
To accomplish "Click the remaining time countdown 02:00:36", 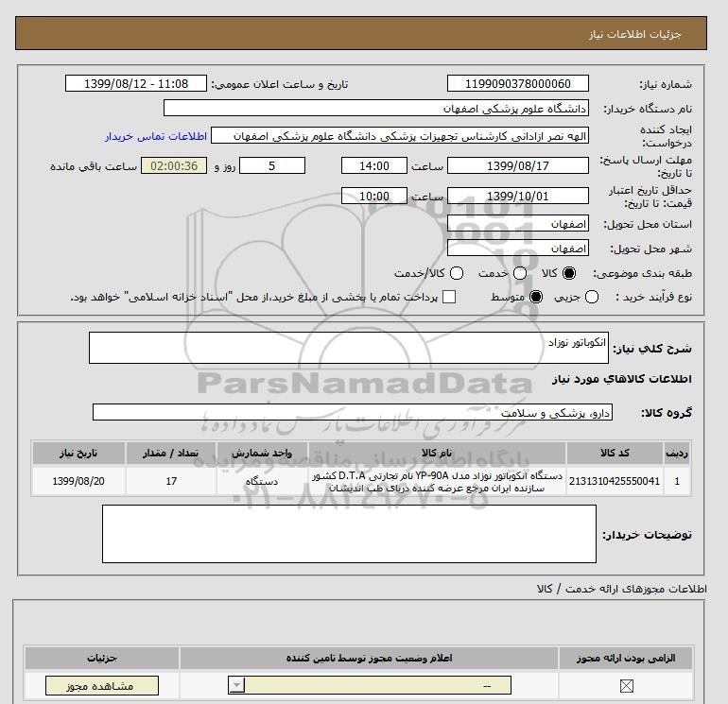I will [174, 165].
